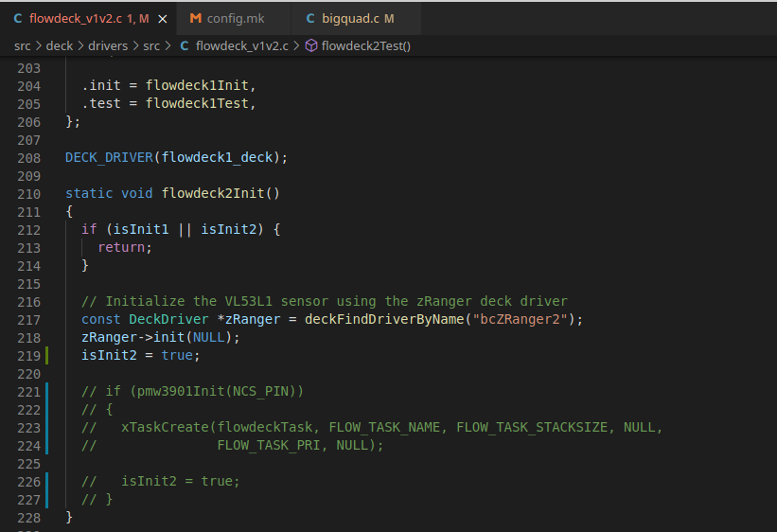
Task: Click the C file icon on flowdeck_v1v2.c tab
Action: (x=18, y=18)
